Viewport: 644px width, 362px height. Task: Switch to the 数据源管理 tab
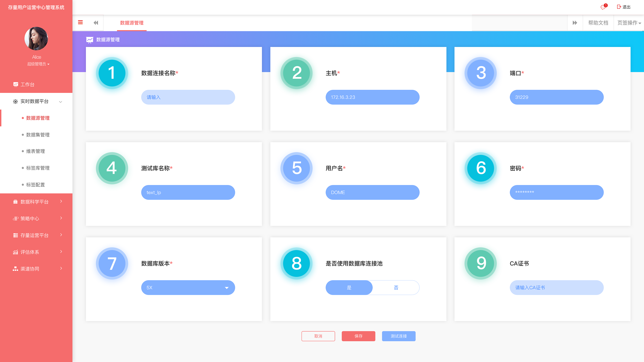click(x=132, y=23)
